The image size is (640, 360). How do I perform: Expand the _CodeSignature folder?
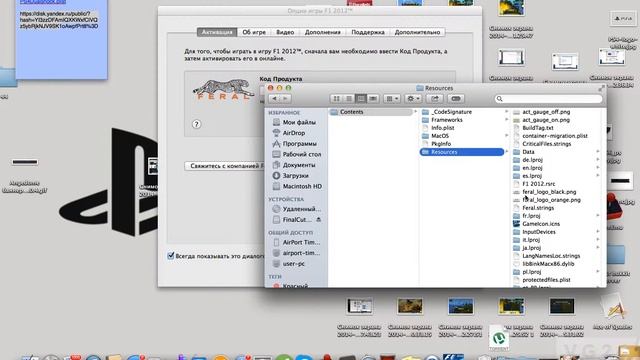(507, 111)
